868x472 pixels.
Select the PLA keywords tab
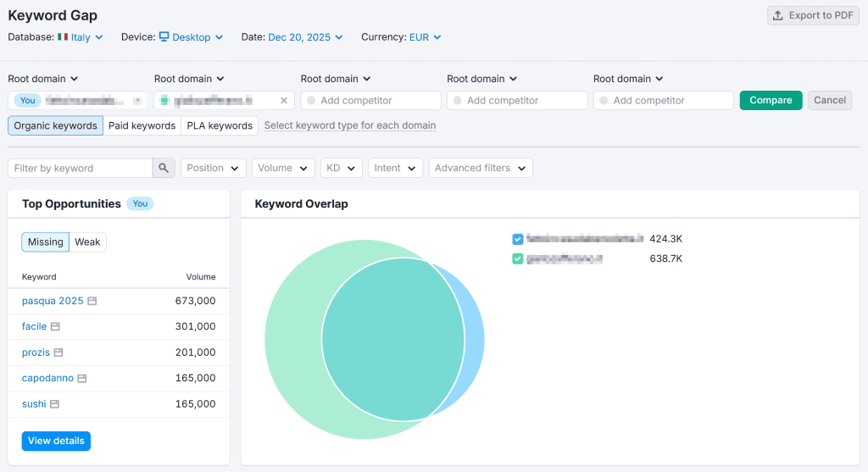click(220, 125)
